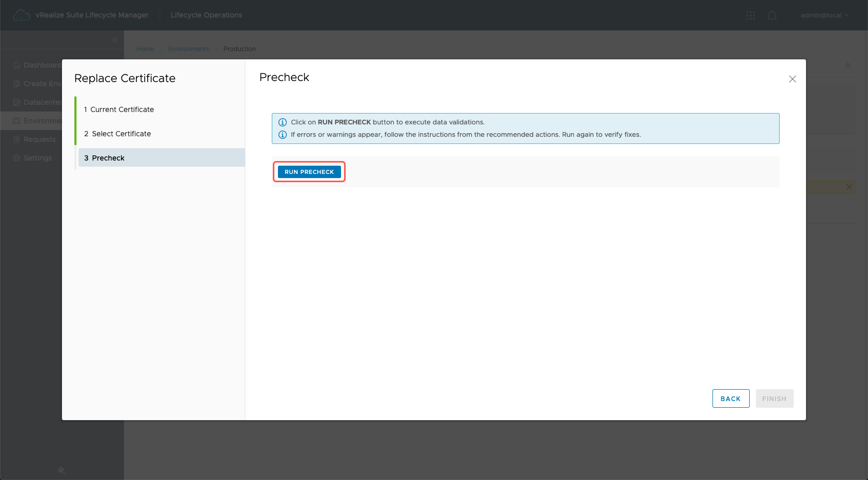This screenshot has width=868, height=480.
Task: Click the Create Environment sidebar icon
Action: tap(17, 84)
